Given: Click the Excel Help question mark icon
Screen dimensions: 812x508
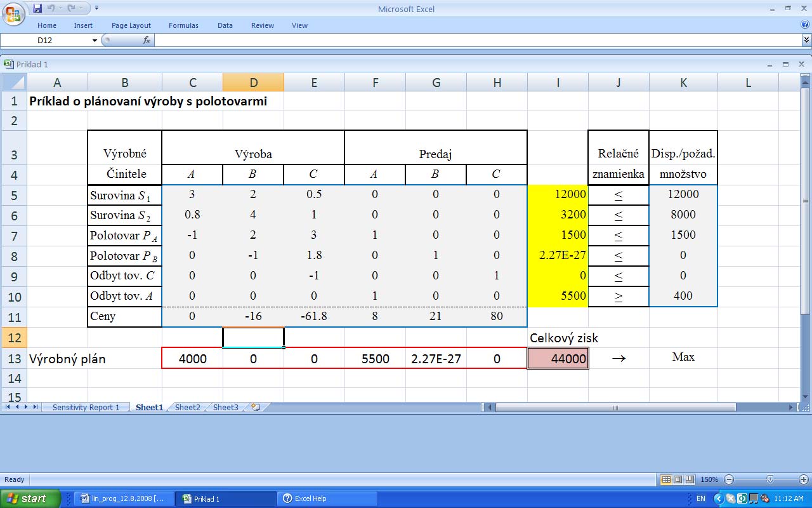Looking at the screenshot, I should [x=805, y=25].
